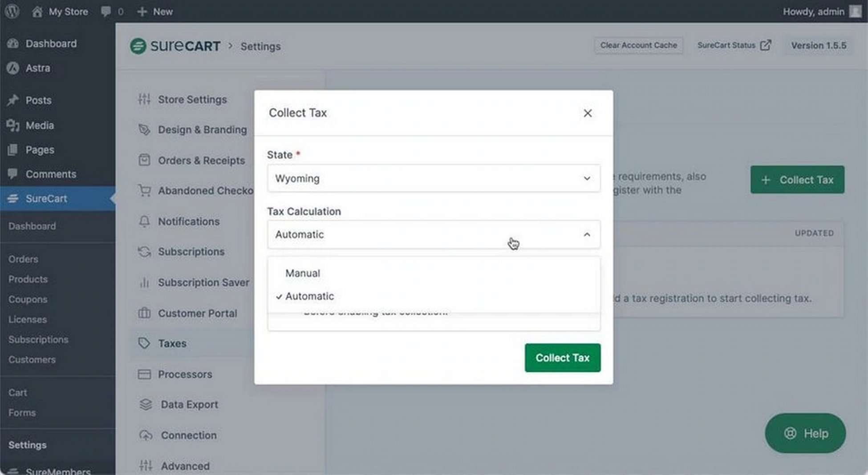Open SureCart Status external link icon
The height and width of the screenshot is (475, 868).
click(765, 45)
